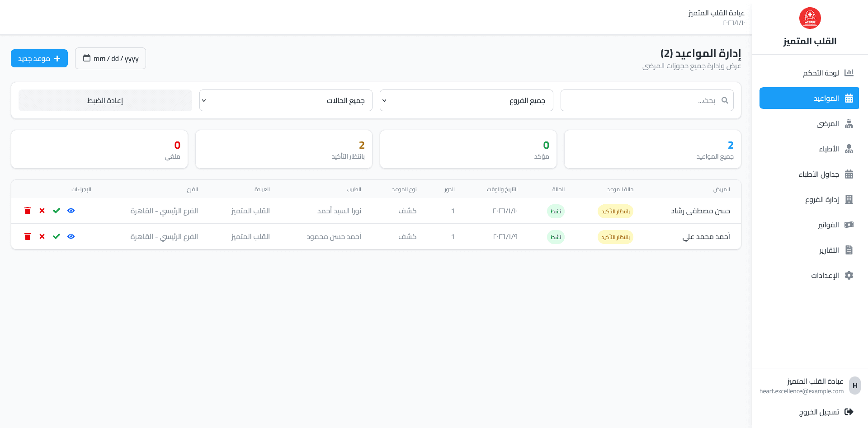Open the جميع الحالات status dropdown
Image resolution: width=868 pixels, height=428 pixels.
285,100
